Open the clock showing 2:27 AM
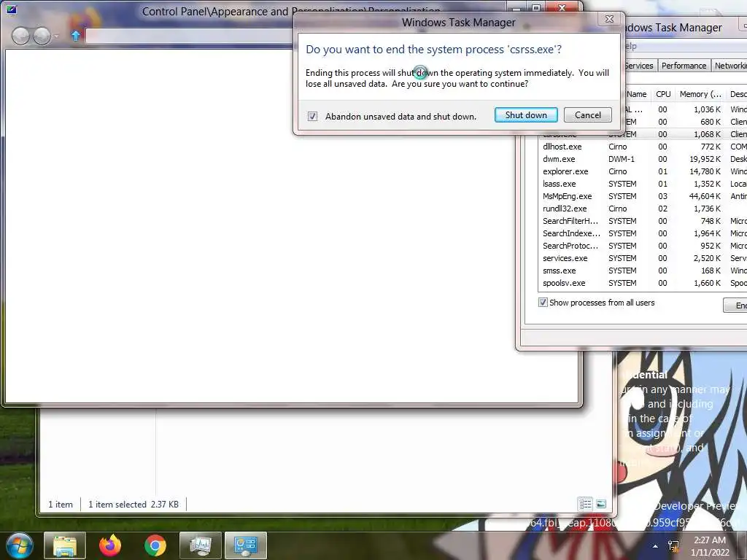This screenshot has width=747, height=560. coord(710,546)
